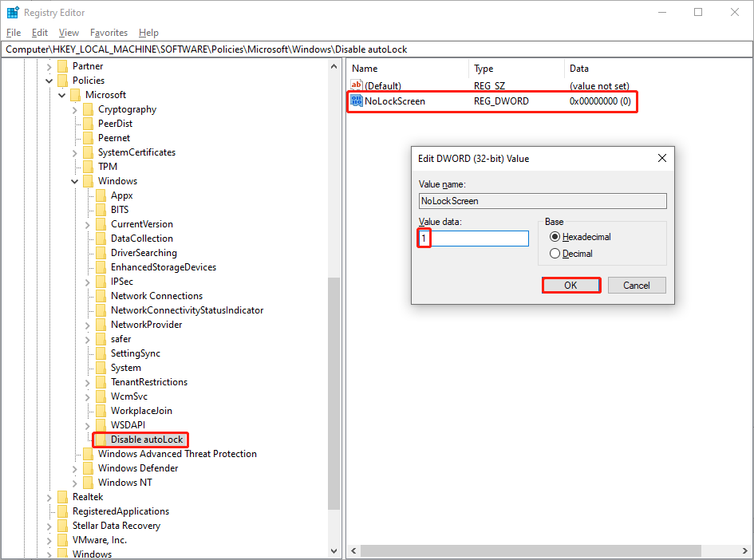Select the WcmSvc key
This screenshot has height=560, width=754.
129,396
